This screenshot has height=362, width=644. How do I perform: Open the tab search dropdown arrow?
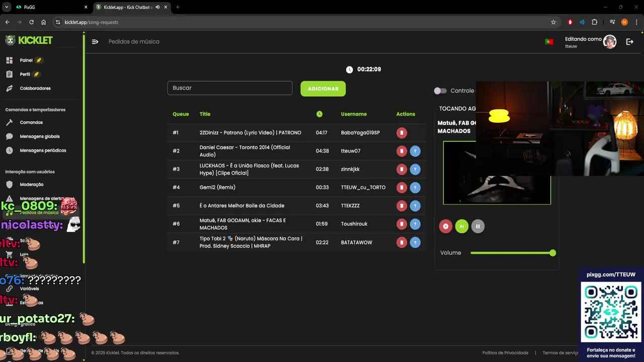[7, 7]
